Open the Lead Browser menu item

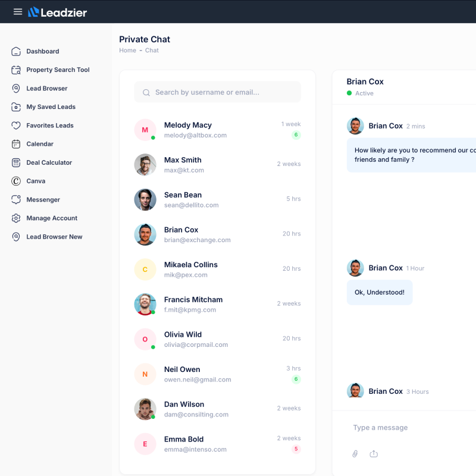pos(46,89)
